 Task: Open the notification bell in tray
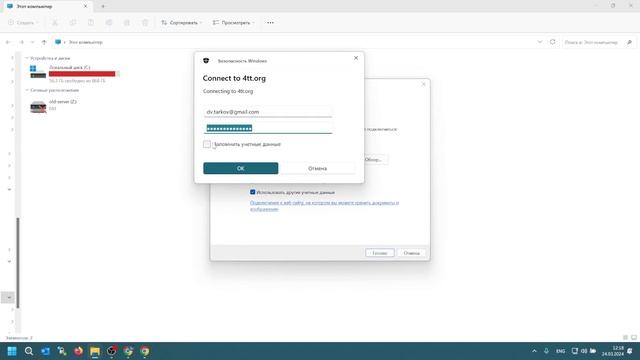630,351
